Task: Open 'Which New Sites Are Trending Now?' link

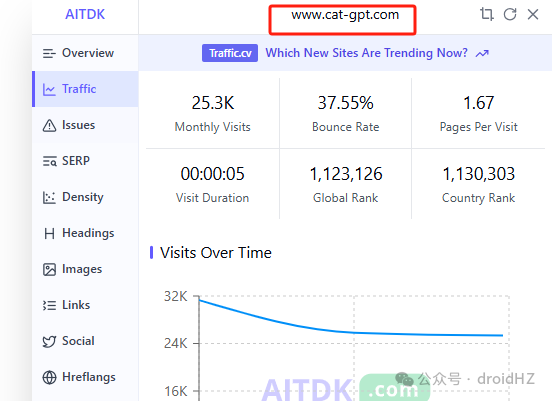Action: coord(366,53)
